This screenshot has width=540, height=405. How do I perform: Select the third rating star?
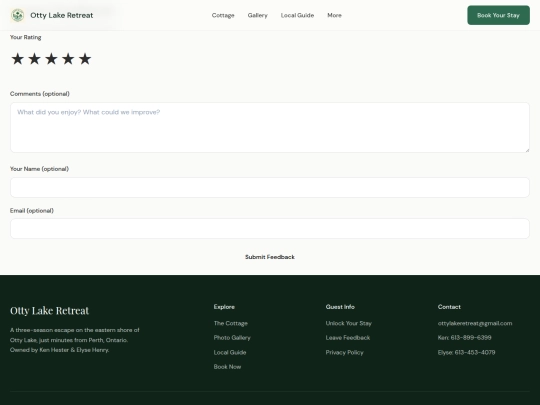pos(51,59)
